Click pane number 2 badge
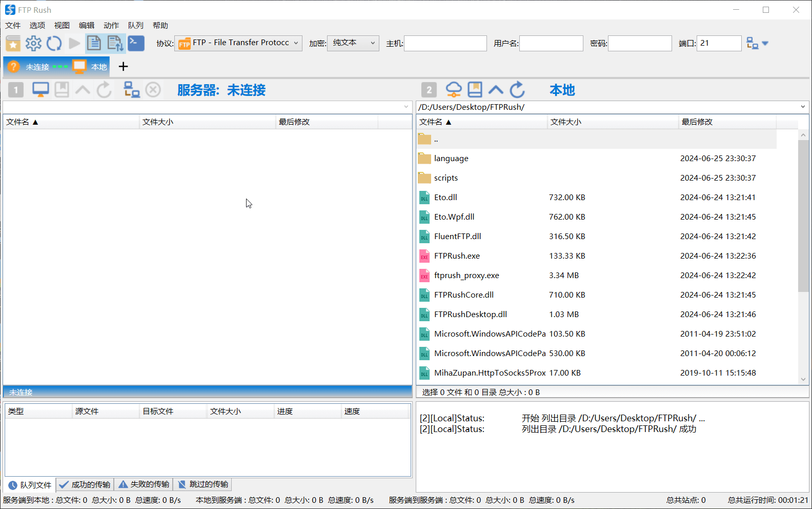This screenshot has width=812, height=509. 429,90
